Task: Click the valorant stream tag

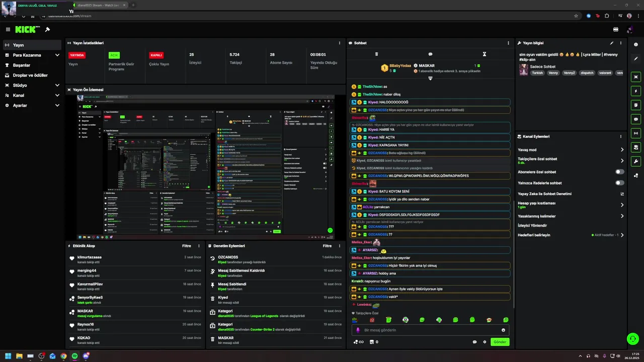Action: tap(605, 73)
